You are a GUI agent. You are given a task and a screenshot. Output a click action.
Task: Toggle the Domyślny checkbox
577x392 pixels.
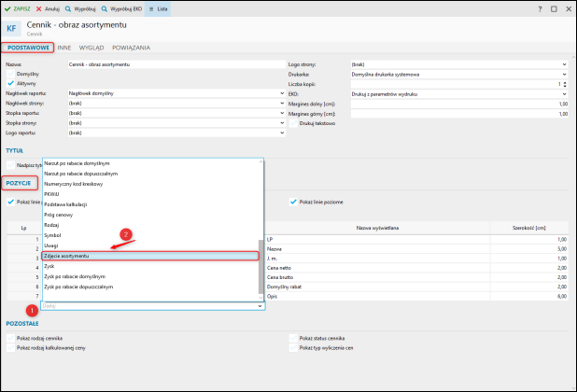tap(10, 74)
